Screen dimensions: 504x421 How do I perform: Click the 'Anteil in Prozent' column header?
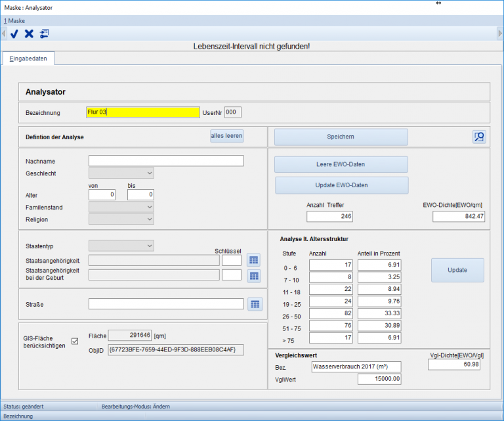click(379, 254)
